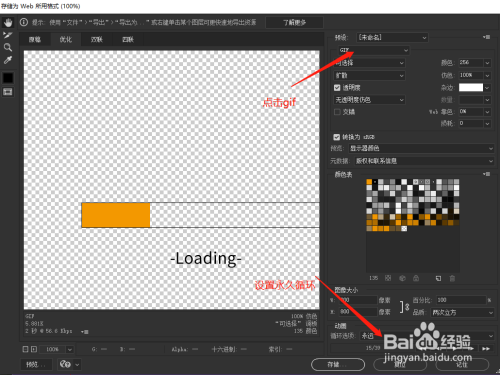Viewport: 500px width, 375px height.
Task: Click map-to-transparent icon under color table
Action: (x=388, y=278)
